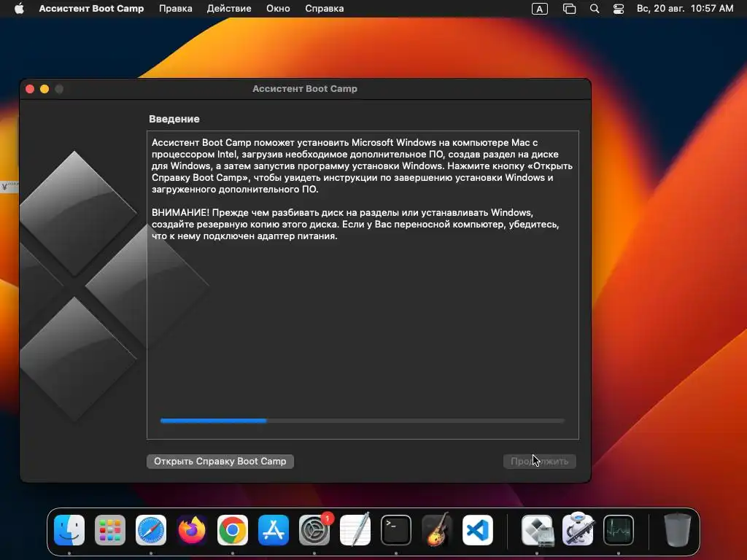
Task: Open Spotlight search magnifier
Action: click(x=595, y=9)
